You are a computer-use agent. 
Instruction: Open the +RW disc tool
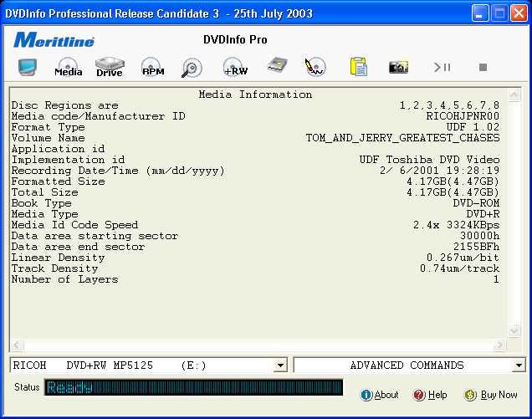click(x=235, y=67)
